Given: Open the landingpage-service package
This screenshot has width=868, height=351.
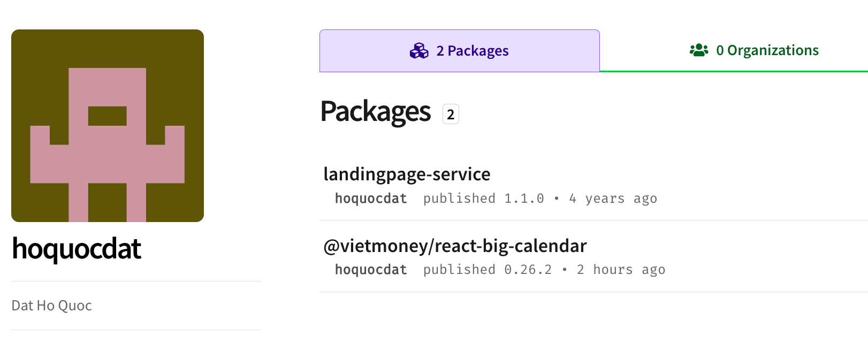Looking at the screenshot, I should [x=407, y=174].
